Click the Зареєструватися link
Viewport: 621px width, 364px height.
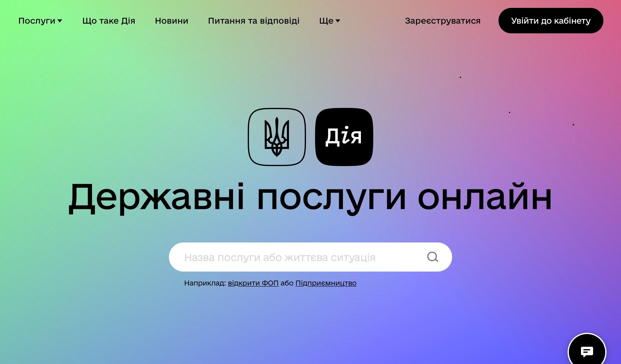[x=443, y=21]
